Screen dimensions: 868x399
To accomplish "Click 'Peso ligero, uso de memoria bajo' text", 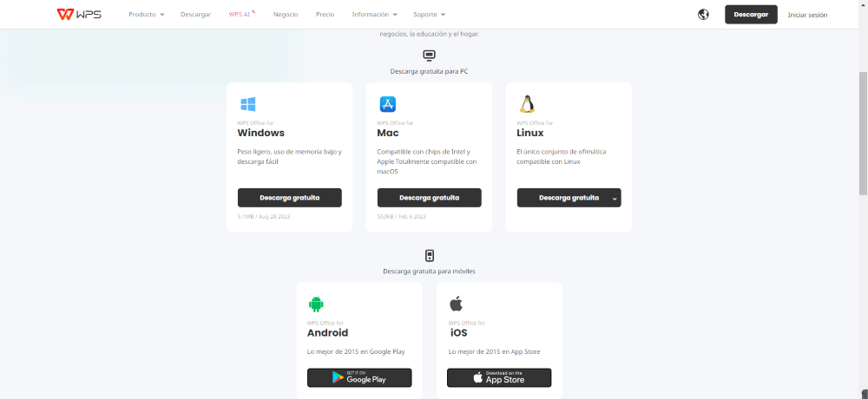I will (x=290, y=157).
